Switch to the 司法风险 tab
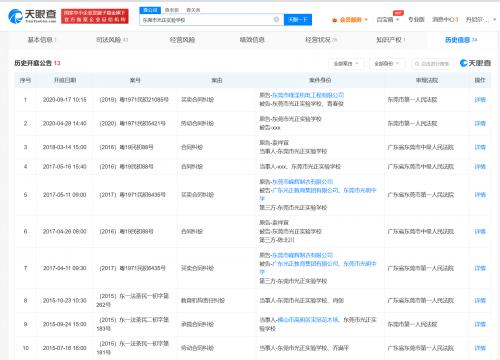 tap(112, 40)
